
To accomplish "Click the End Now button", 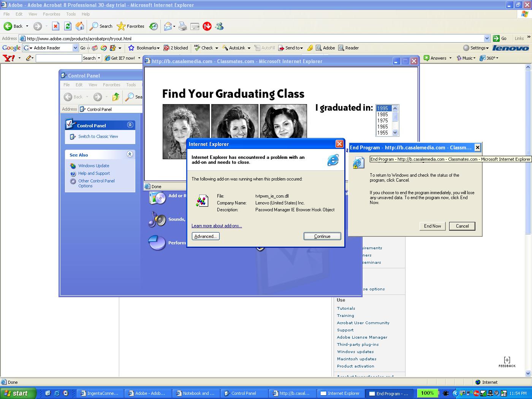I will tap(432, 226).
